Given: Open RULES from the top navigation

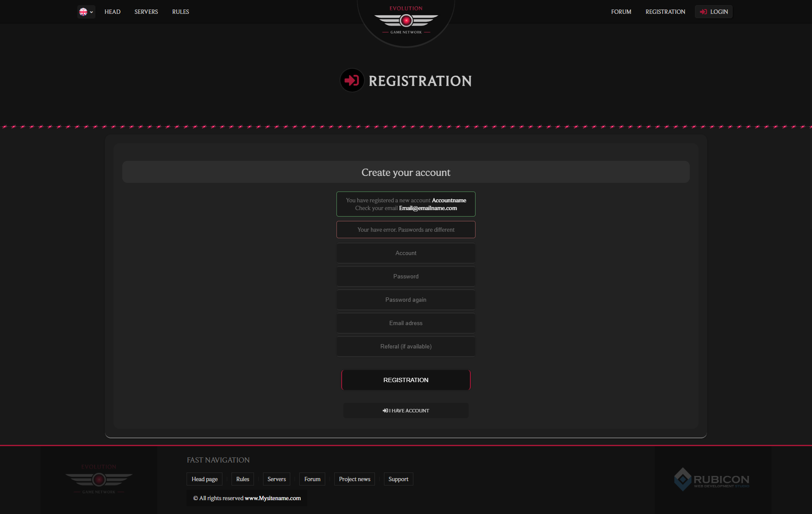Looking at the screenshot, I should 180,12.
